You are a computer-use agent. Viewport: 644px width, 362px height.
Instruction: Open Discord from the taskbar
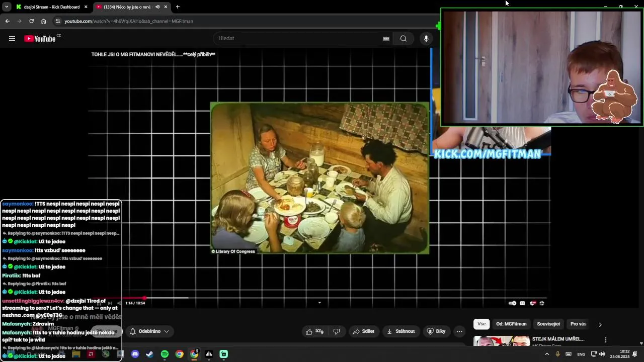click(135, 354)
